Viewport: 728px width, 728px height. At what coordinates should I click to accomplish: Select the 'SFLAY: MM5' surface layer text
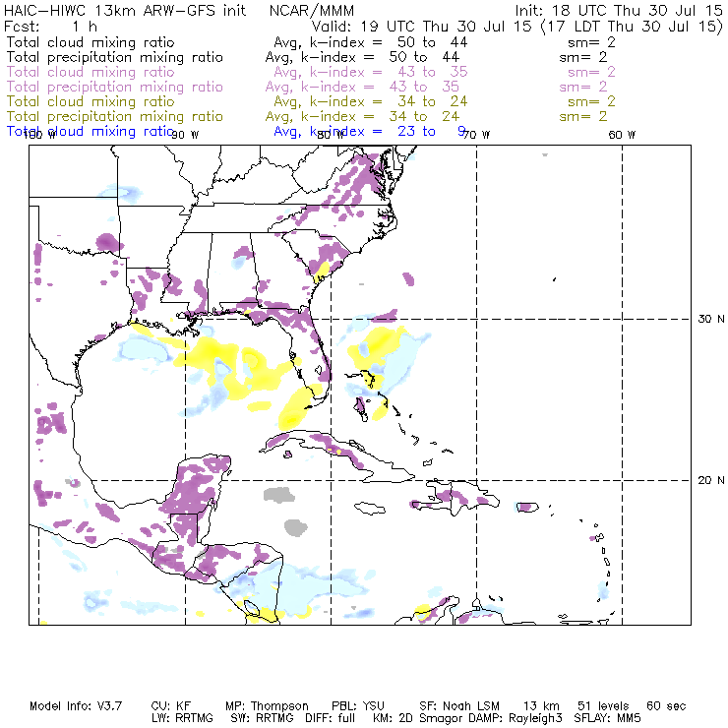pos(607,718)
